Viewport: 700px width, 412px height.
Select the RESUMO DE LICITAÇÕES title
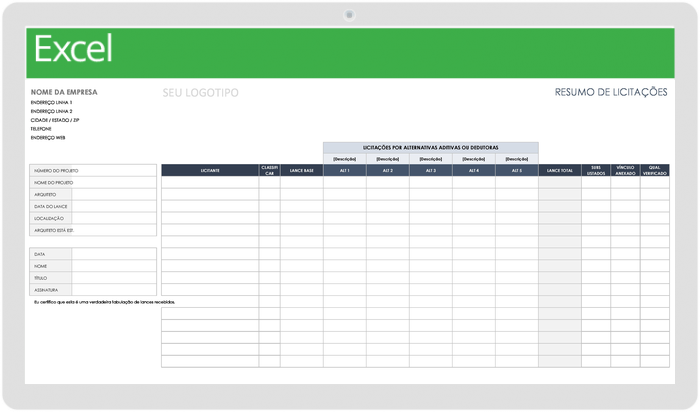[x=611, y=92]
